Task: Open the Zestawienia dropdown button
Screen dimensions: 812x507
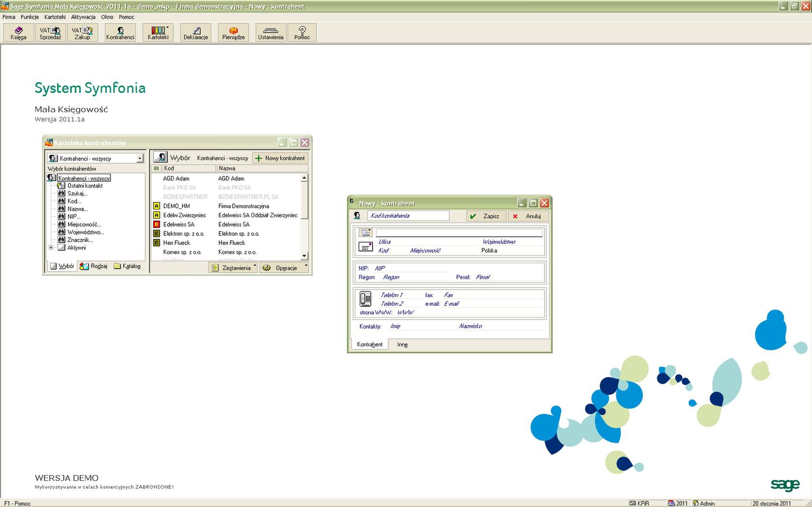Action: pos(233,268)
